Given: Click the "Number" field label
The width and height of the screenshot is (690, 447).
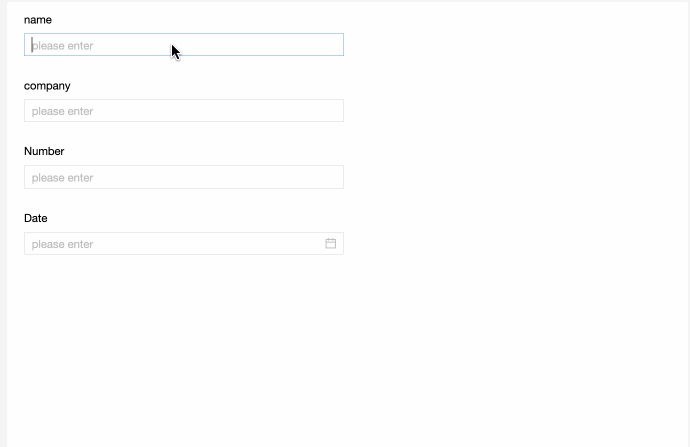Looking at the screenshot, I should point(44,151).
